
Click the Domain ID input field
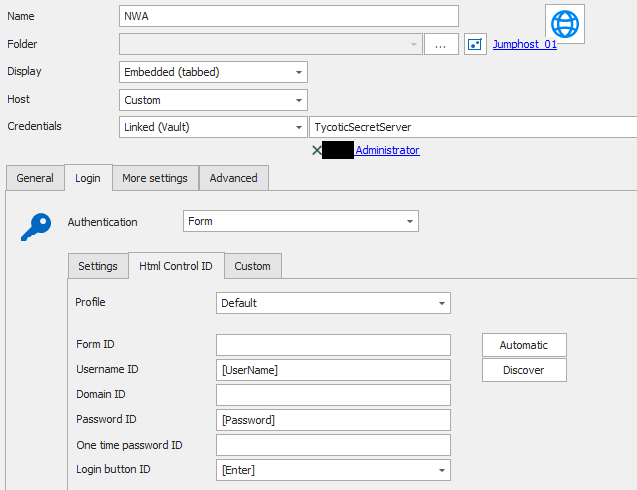point(333,395)
